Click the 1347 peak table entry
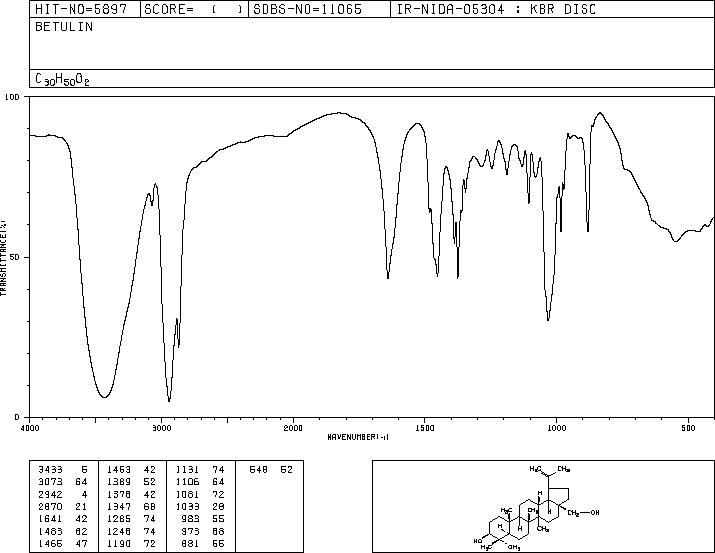This screenshot has height=553, width=715. (131, 506)
